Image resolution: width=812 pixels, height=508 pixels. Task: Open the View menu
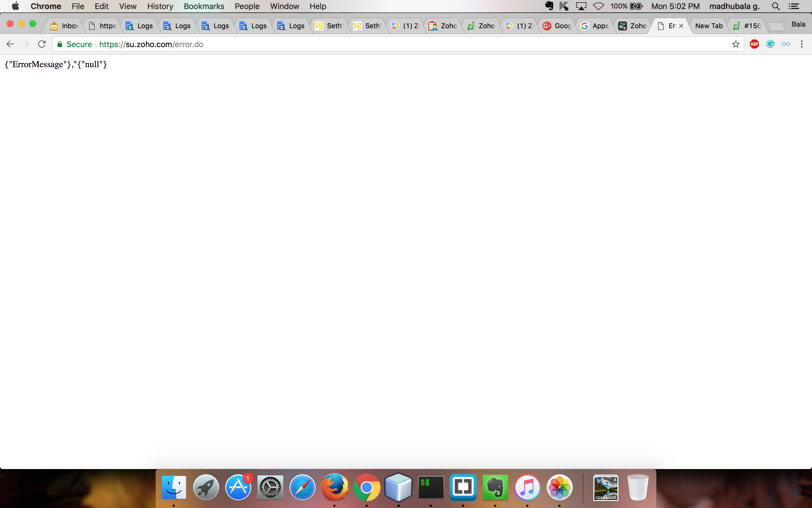point(128,6)
